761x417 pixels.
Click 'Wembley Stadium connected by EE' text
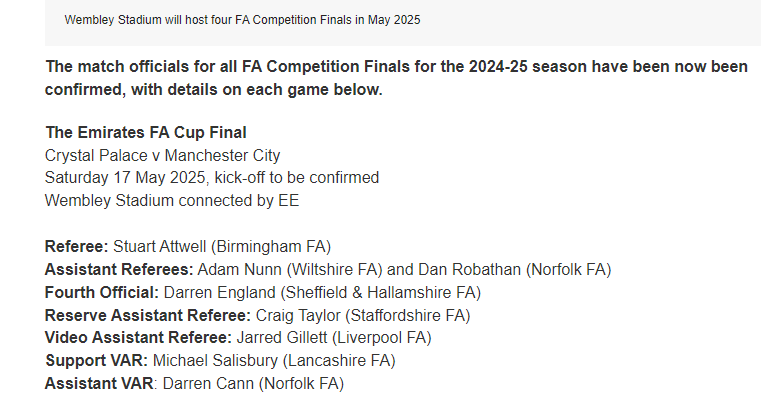(172, 200)
